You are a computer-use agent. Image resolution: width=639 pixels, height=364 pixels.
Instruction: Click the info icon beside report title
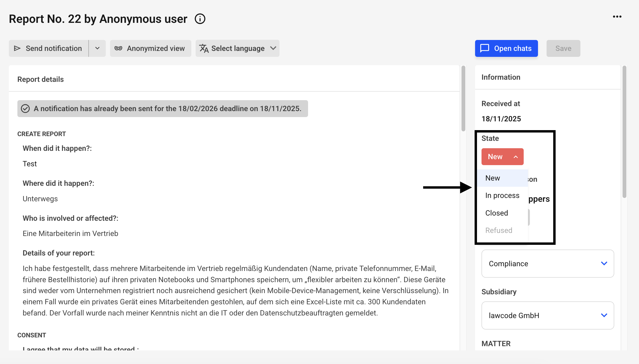pyautogui.click(x=200, y=19)
